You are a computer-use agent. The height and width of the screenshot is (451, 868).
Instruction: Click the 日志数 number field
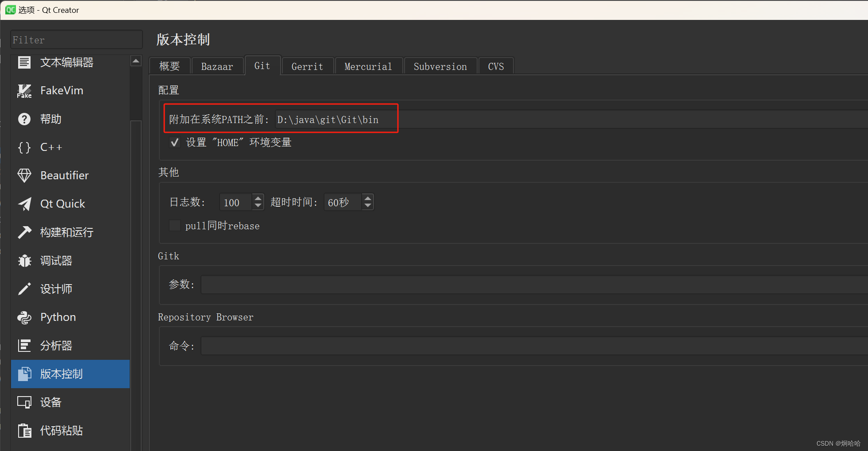(x=236, y=202)
